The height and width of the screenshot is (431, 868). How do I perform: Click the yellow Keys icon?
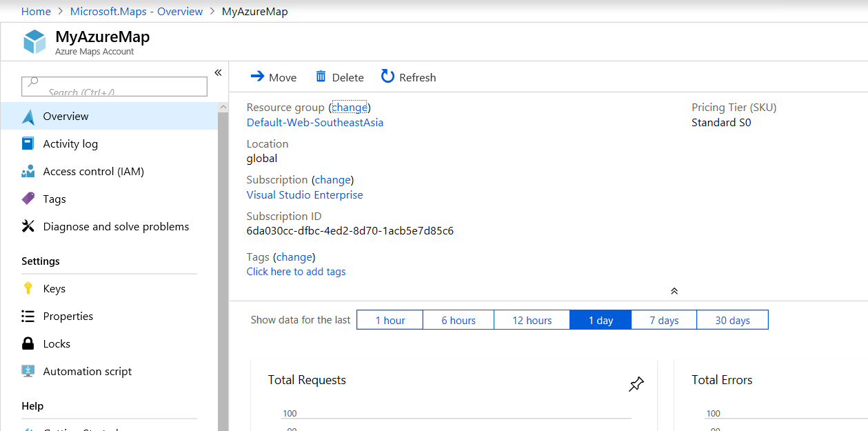click(28, 288)
